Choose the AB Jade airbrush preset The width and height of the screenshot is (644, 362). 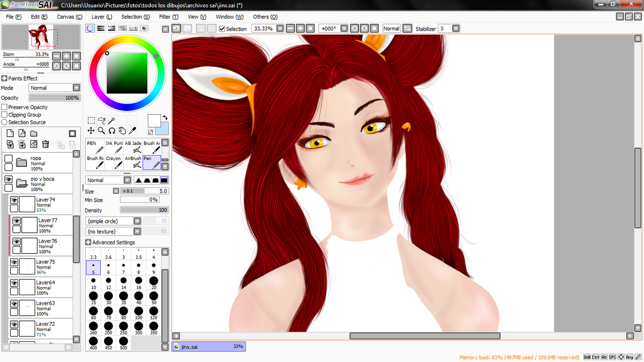point(133,147)
